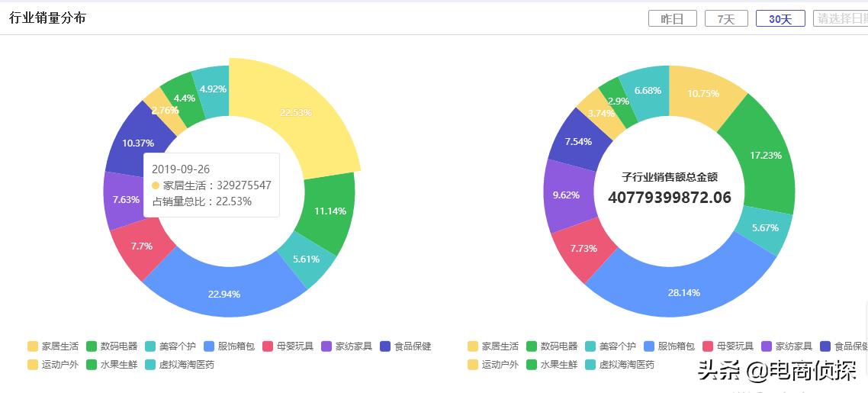Click the 美容个护 legend swatch under the sales volume chart
This screenshot has width=868, height=393.
coord(150,346)
